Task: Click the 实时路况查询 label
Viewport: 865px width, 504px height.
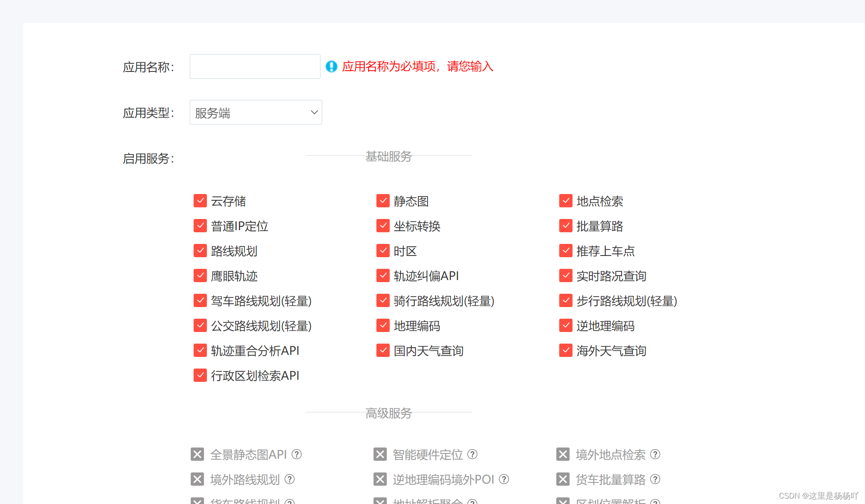Action: (x=611, y=276)
